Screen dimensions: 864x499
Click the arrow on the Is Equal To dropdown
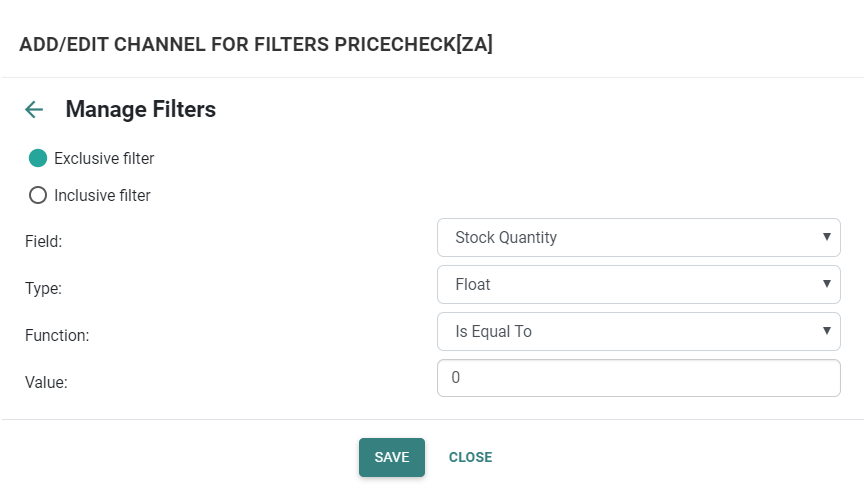click(826, 331)
